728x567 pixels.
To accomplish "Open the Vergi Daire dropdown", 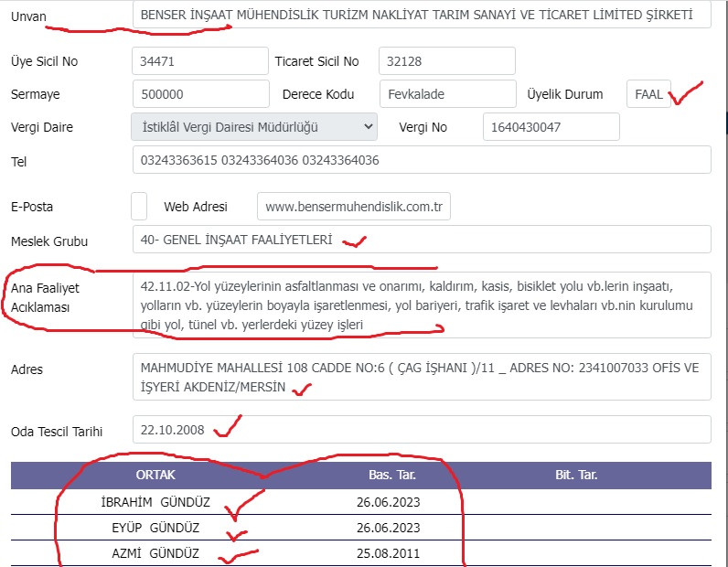I will 254,127.
